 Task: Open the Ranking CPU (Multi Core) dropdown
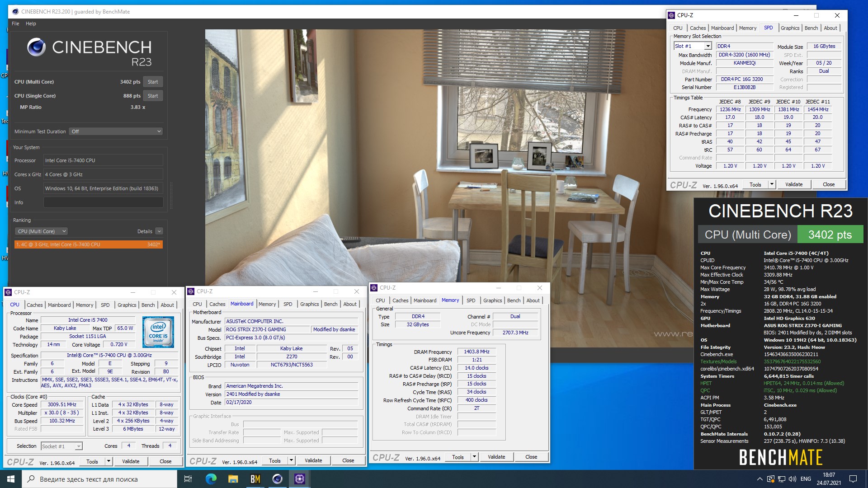click(x=41, y=231)
